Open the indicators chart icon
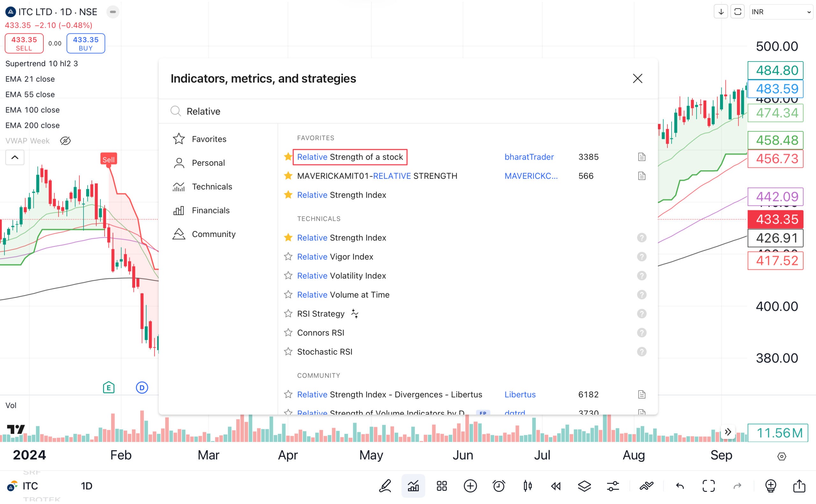 coord(413,486)
